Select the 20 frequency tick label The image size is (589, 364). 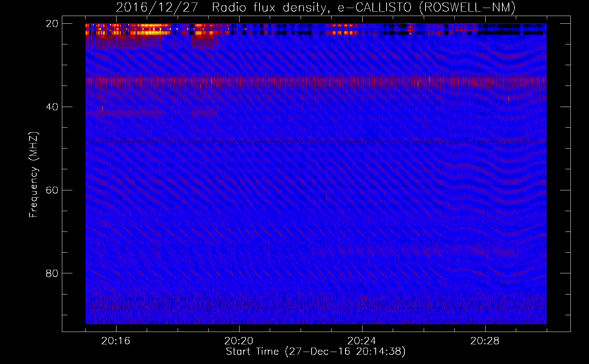(52, 24)
